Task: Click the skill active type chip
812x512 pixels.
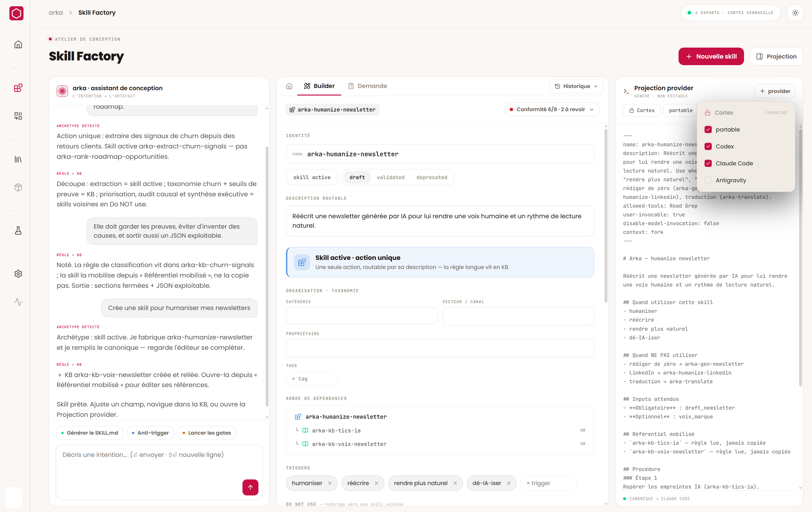Action: click(x=312, y=177)
